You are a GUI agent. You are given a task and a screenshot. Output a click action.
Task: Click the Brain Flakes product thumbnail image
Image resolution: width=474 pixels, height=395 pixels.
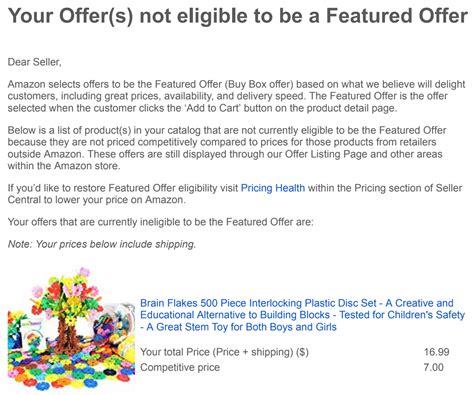71,329
